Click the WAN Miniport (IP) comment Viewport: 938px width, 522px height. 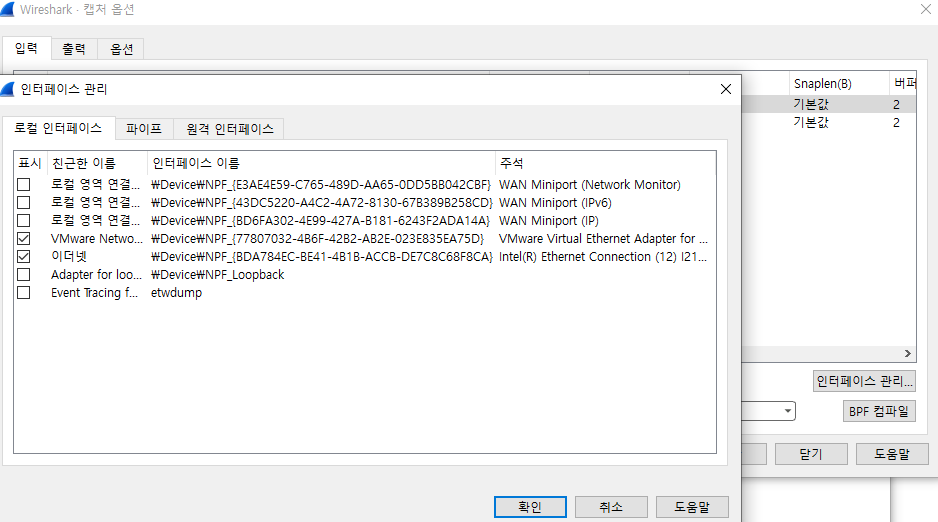(x=549, y=221)
